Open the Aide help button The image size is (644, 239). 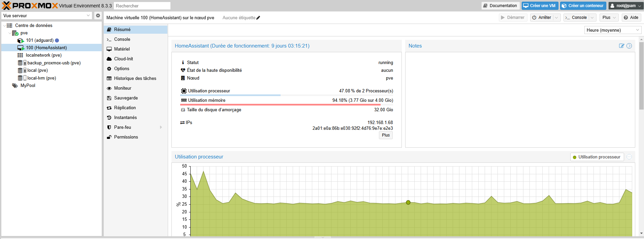pos(631,18)
